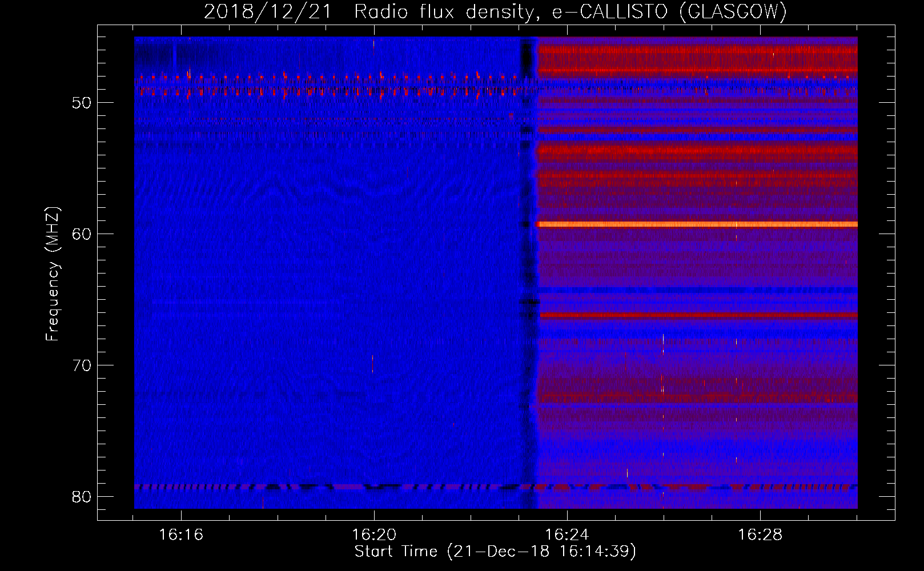Click the 16:16 time tick label
The image size is (924, 571).
181,535
